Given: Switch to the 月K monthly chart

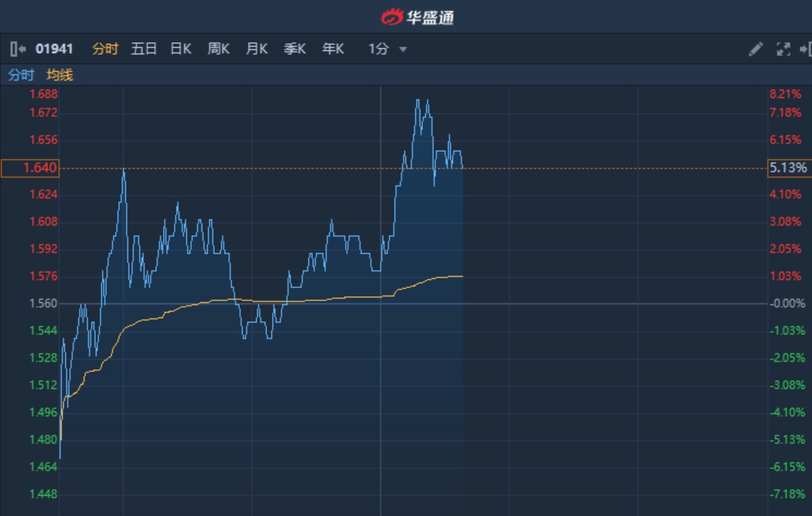Looking at the screenshot, I should (257, 49).
